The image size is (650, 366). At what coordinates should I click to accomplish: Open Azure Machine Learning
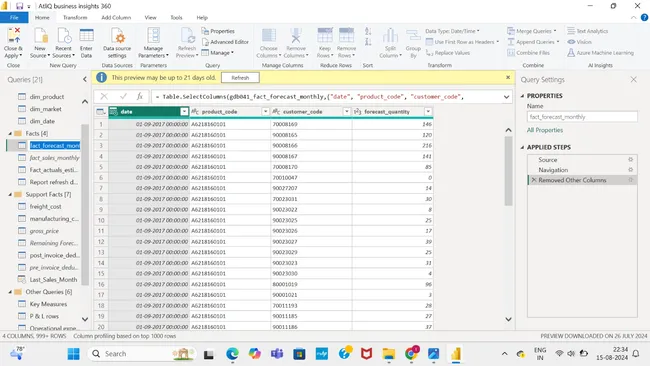click(x=600, y=53)
